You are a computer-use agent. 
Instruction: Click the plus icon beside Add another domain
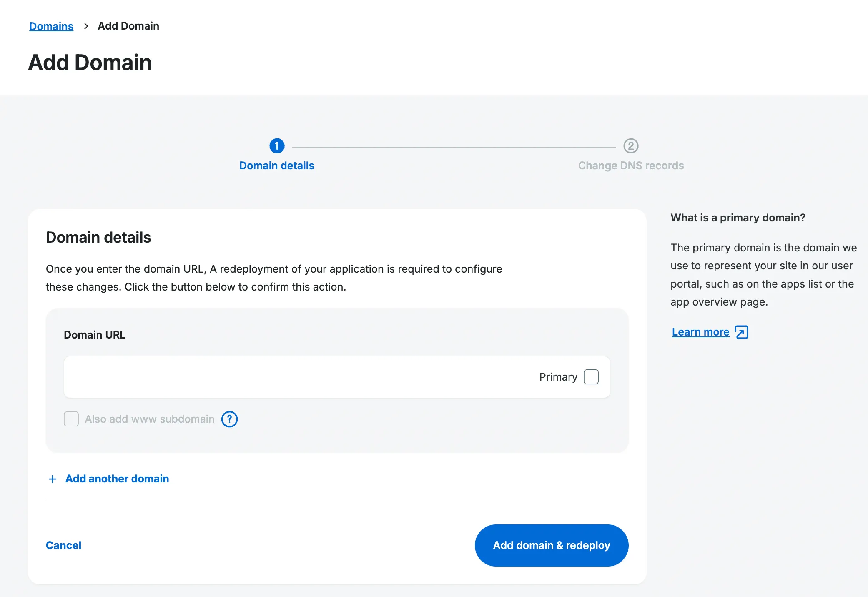[x=53, y=479]
